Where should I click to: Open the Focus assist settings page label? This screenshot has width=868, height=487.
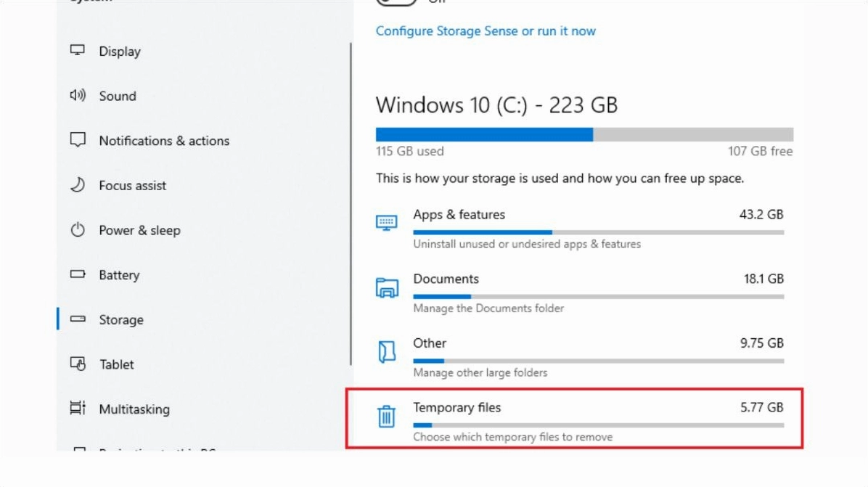point(132,186)
